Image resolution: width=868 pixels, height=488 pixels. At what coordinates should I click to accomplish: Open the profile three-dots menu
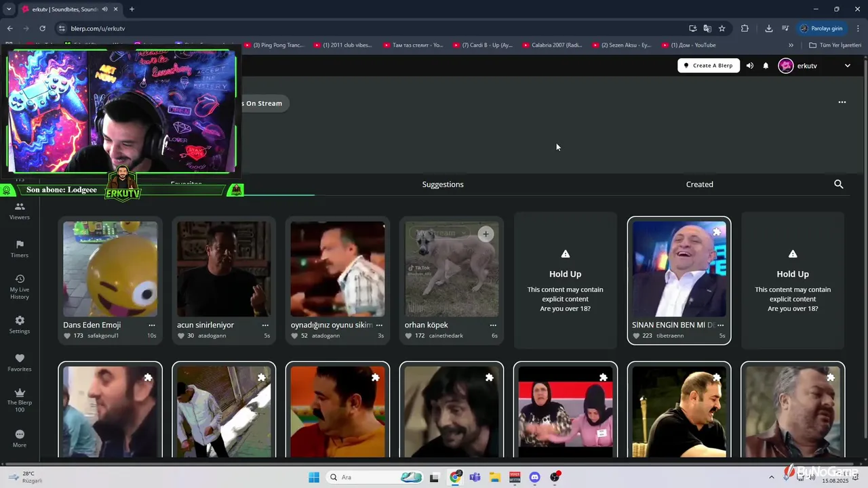click(842, 102)
